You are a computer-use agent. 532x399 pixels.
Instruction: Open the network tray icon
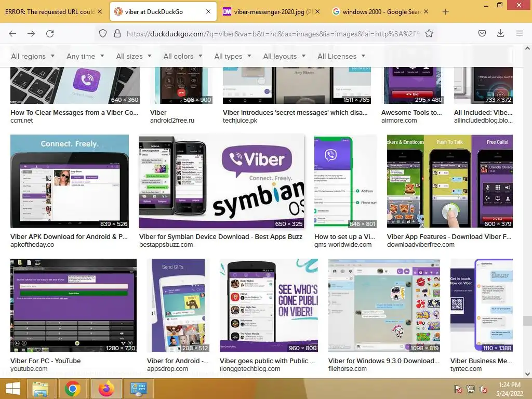click(471, 389)
